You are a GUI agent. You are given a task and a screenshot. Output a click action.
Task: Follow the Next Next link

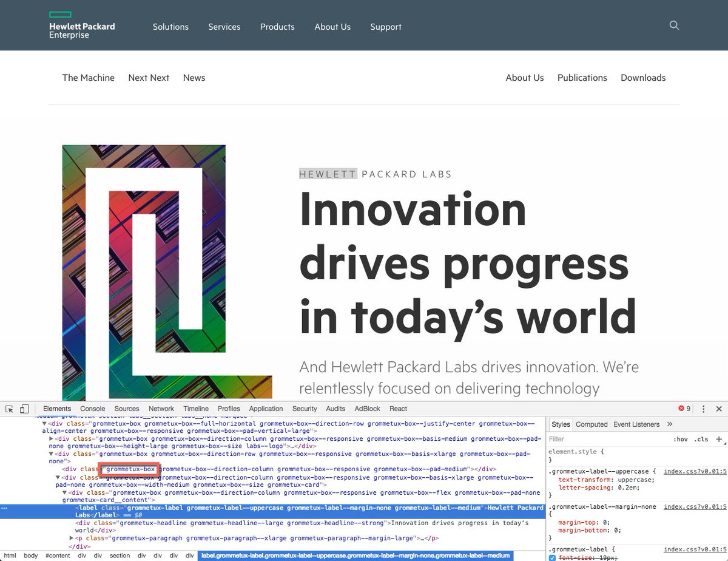149,78
